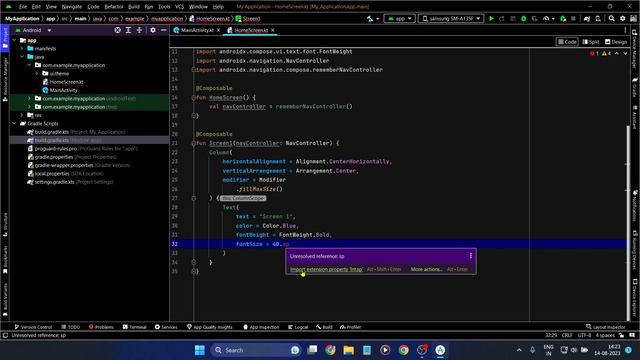Switch editor to Code view
The height and width of the screenshot is (360, 640).
tap(567, 42)
